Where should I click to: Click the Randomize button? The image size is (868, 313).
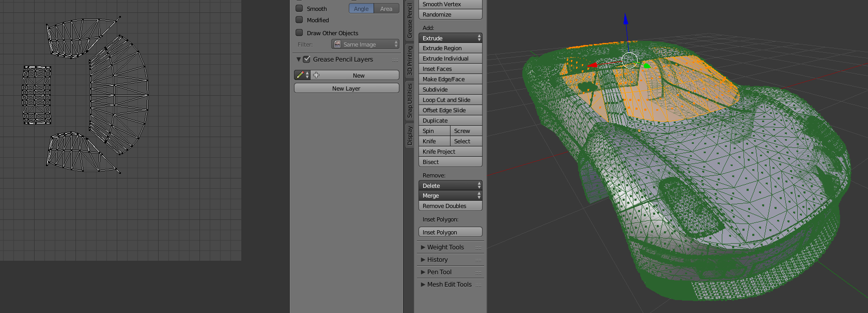point(450,14)
